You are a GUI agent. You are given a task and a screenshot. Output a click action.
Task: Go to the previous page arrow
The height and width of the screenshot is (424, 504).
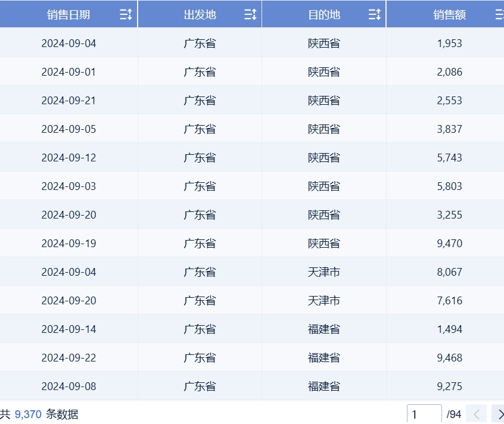477,414
